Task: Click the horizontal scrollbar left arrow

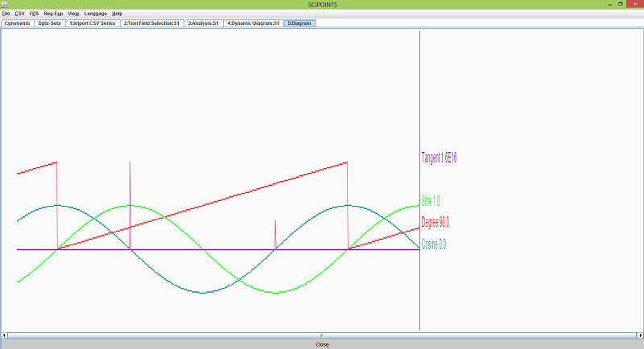Action: [x=4, y=335]
